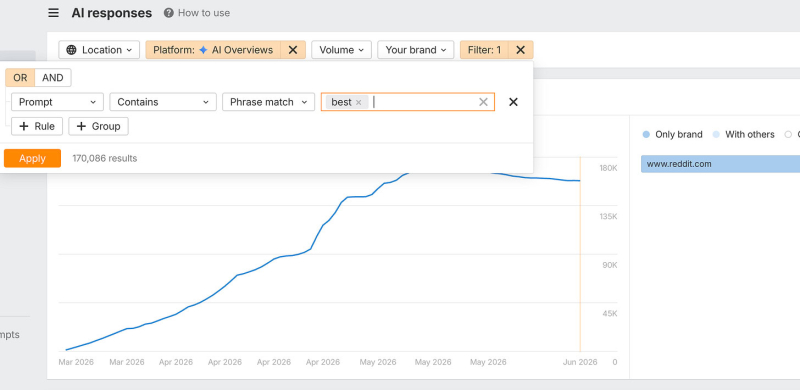Delete the filter rule row
This screenshot has width=800, height=390.
(x=513, y=102)
